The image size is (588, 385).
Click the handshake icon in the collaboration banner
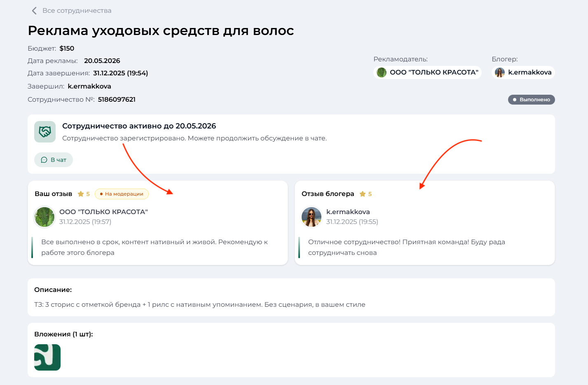(45, 132)
